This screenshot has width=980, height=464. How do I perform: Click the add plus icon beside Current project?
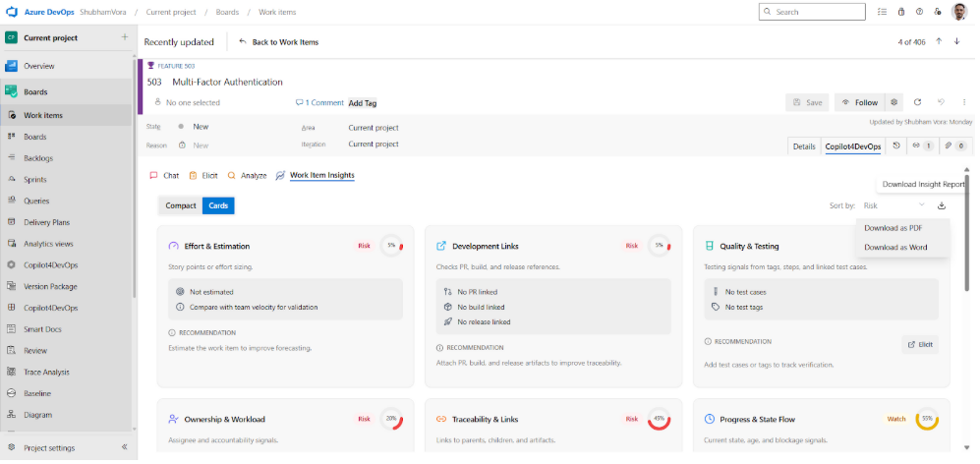125,37
